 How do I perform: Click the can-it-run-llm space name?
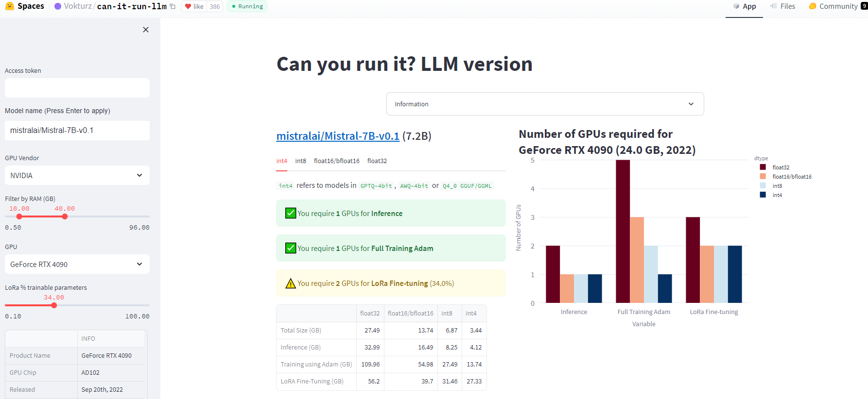(132, 6)
